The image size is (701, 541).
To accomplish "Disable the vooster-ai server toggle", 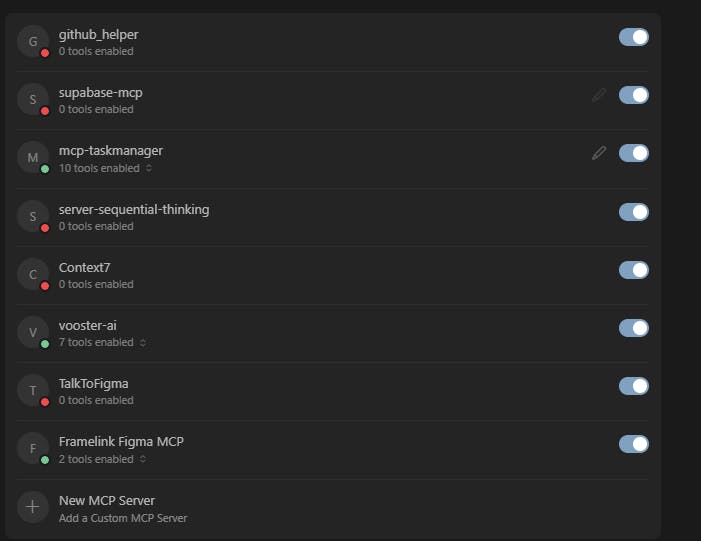I will tap(634, 328).
